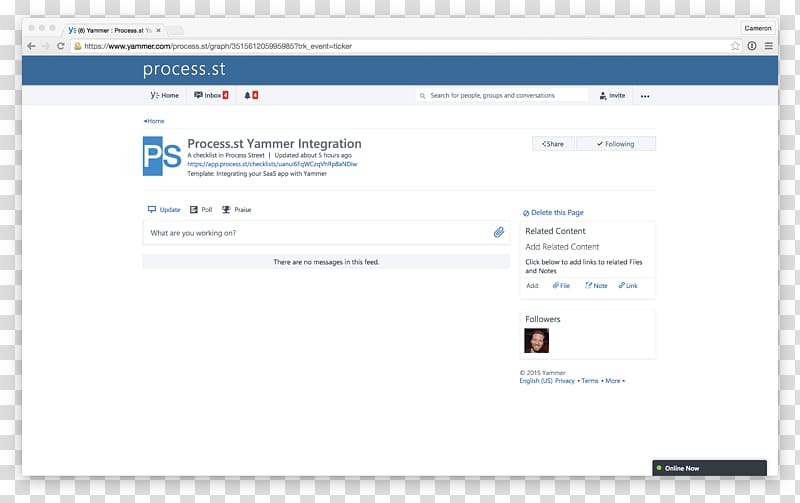The image size is (800, 503).
Task: Bookmark page with star icon
Action: tap(735, 46)
